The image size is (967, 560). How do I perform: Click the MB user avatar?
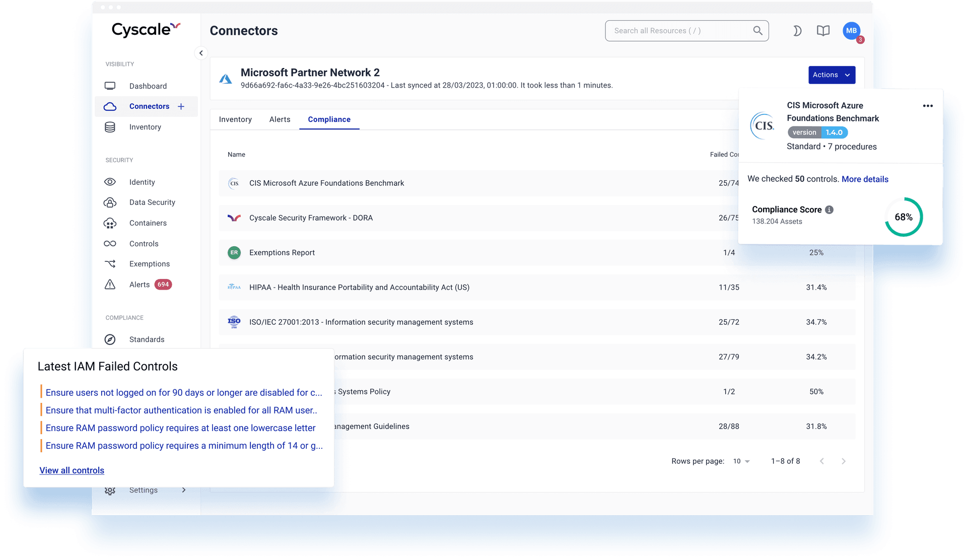coord(851,31)
